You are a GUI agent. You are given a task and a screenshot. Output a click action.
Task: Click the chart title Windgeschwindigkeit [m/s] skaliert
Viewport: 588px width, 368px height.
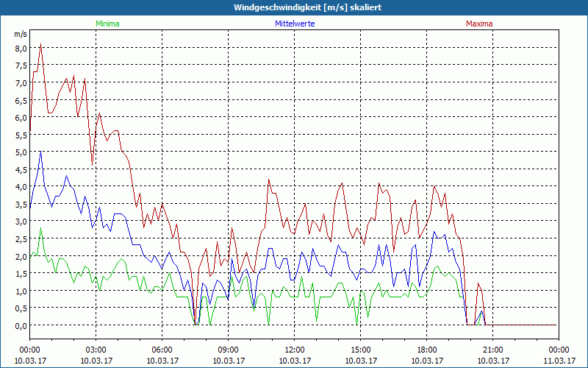pyautogui.click(x=307, y=7)
